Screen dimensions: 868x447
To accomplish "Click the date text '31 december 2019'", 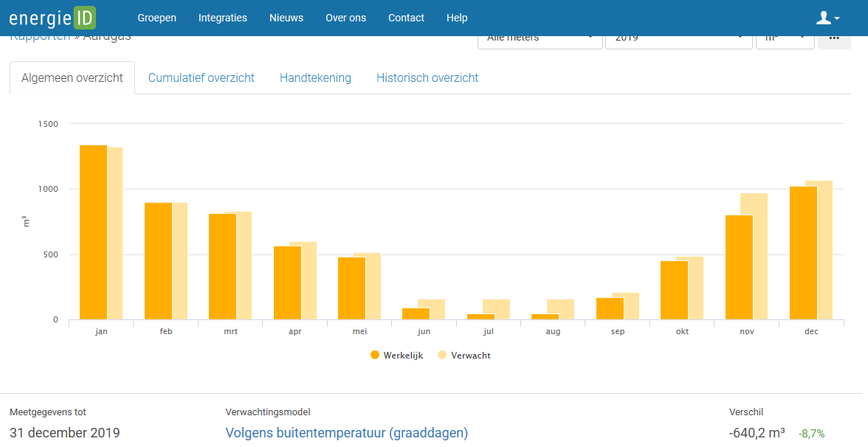I will tap(65, 432).
